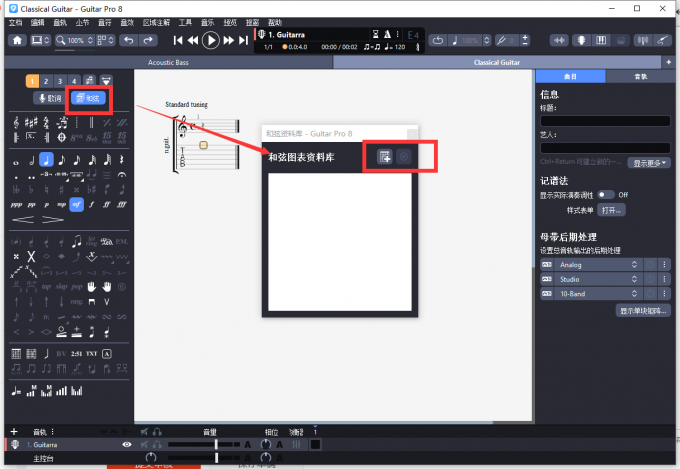
Task: Add a new track with plus icon
Action: point(13,432)
